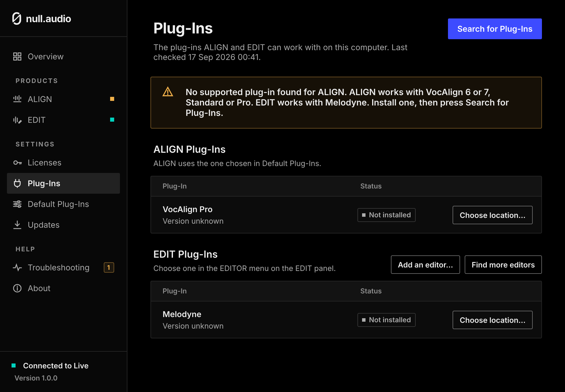Click the ALIGN Plug-Ins section heading
The width and height of the screenshot is (565, 392).
pos(189,149)
